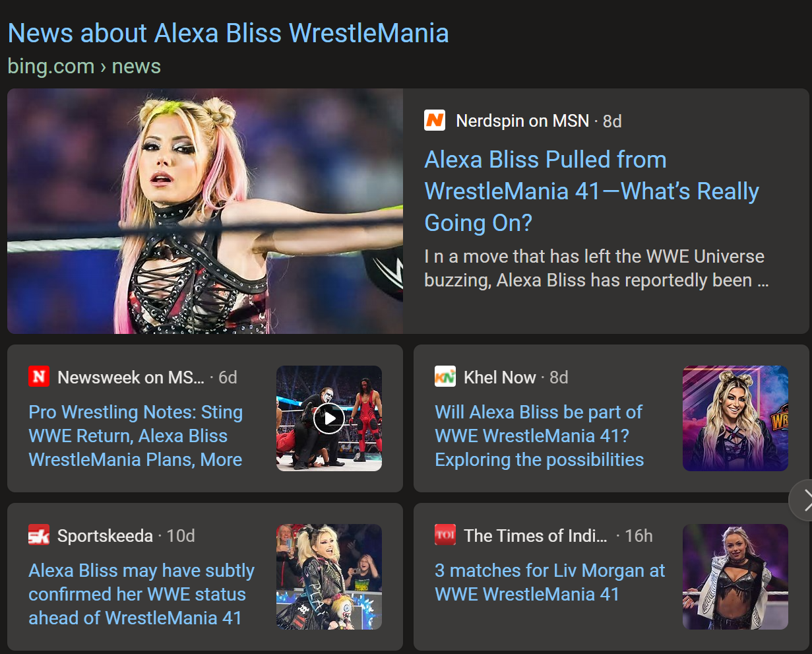Click the Sportskeeda source logo icon
The height and width of the screenshot is (654, 812).
pos(39,535)
